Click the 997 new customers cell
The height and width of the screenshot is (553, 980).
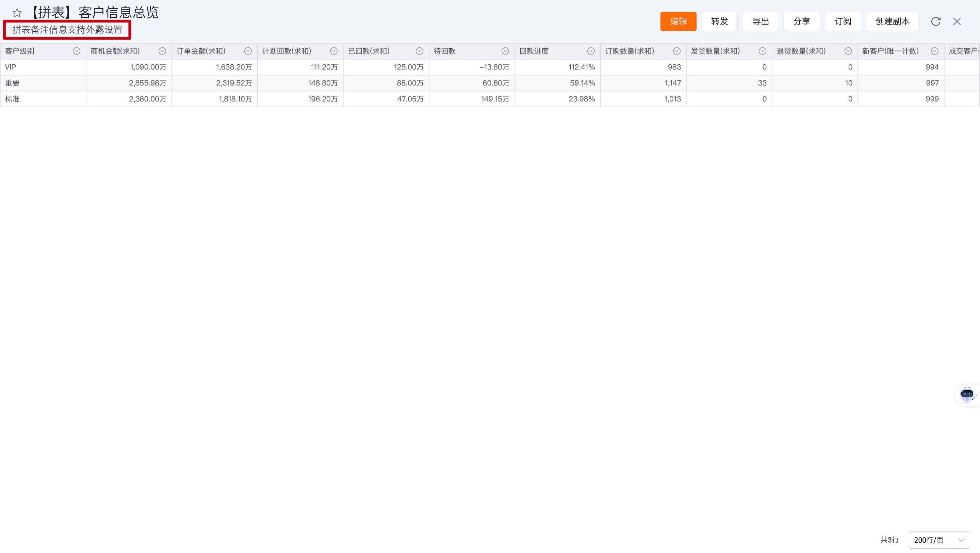(x=901, y=83)
